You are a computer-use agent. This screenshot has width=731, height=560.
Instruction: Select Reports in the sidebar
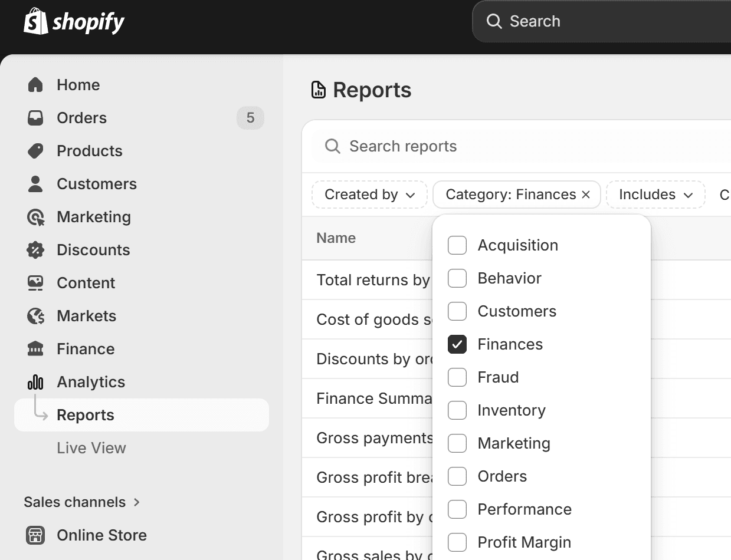click(x=85, y=414)
